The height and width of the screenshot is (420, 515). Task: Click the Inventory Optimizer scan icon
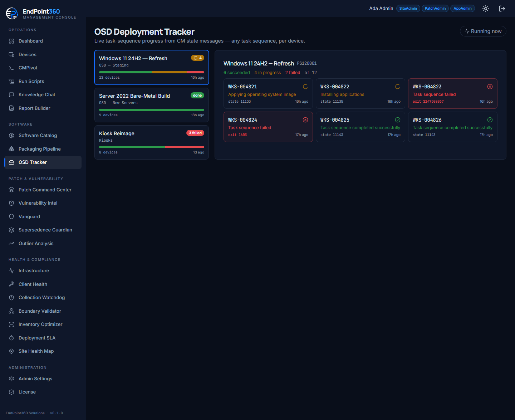tap(11, 324)
